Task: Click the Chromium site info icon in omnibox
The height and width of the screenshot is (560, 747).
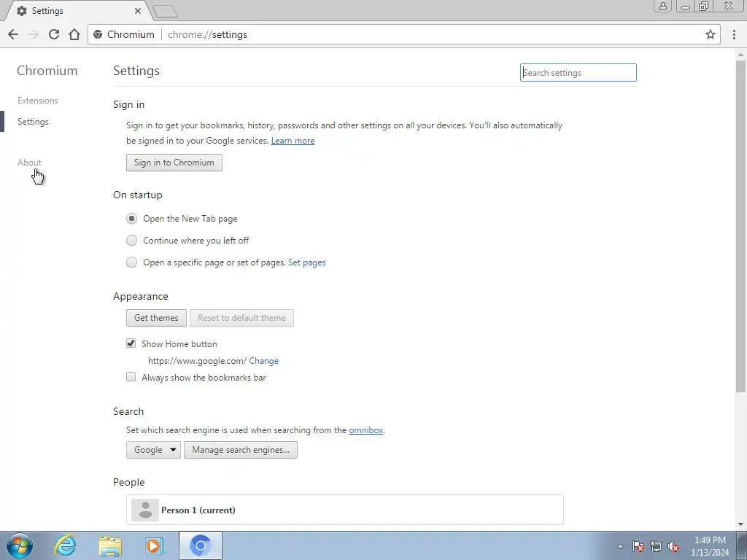Action: point(98,34)
